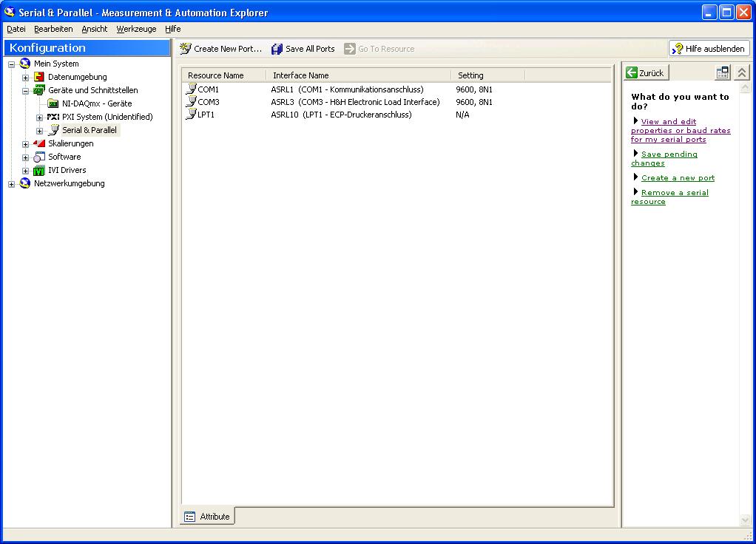Expand the Skalierungen node
Image resolution: width=756 pixels, height=544 pixels.
(x=26, y=144)
